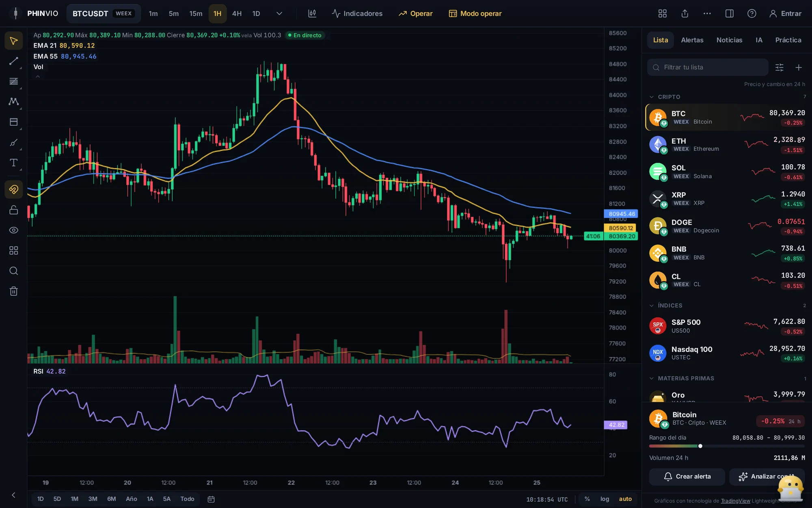Image resolution: width=812 pixels, height=508 pixels.
Task: Set chart range to Todo
Action: click(x=187, y=499)
